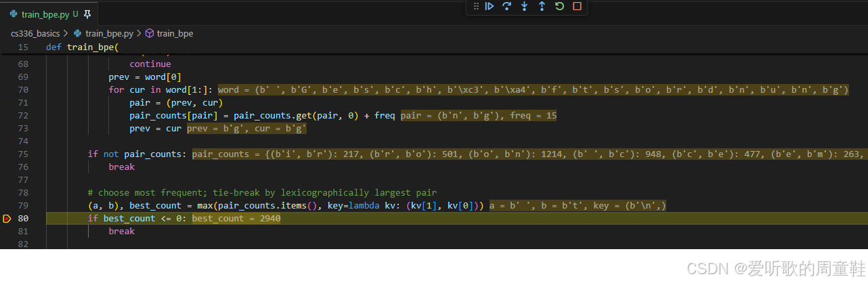Screen dimensions: 868x283
Task: Click 'if best_count <= 0:' on line 80
Action: click(137, 219)
